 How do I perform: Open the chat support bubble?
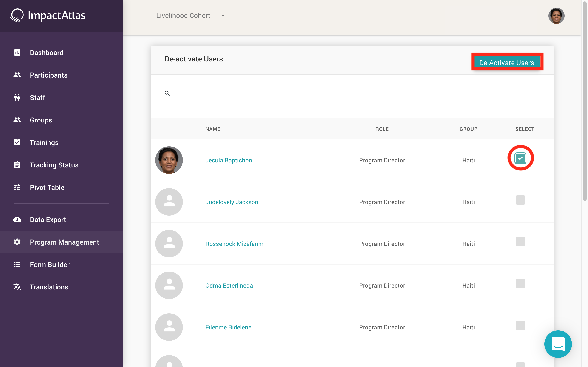tap(558, 344)
